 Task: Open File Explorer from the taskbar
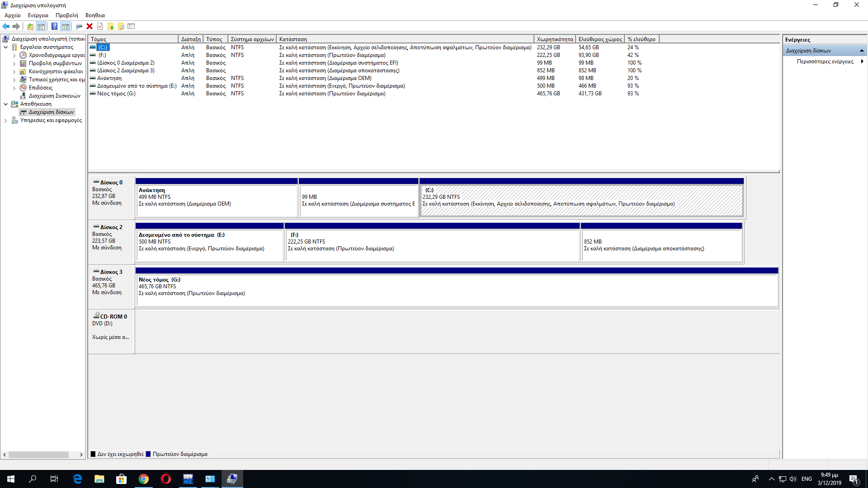tap(99, 479)
